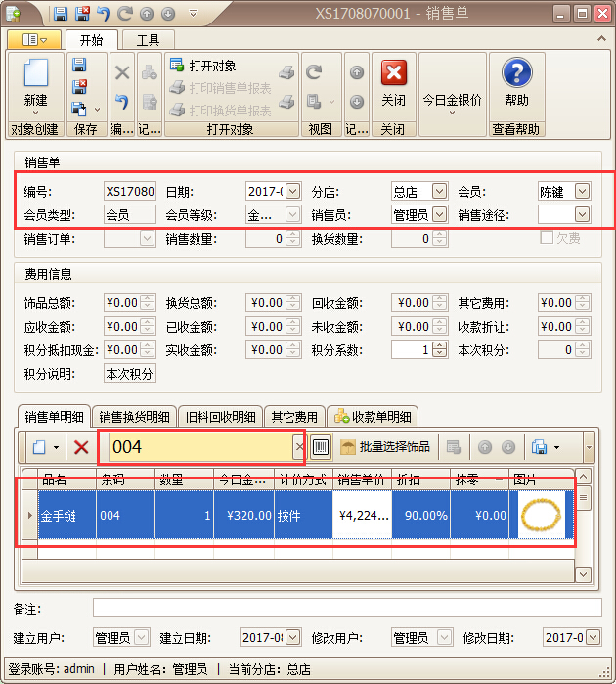Click the undo arrow in quick access toolbar
The height and width of the screenshot is (684, 616).
[x=104, y=14]
